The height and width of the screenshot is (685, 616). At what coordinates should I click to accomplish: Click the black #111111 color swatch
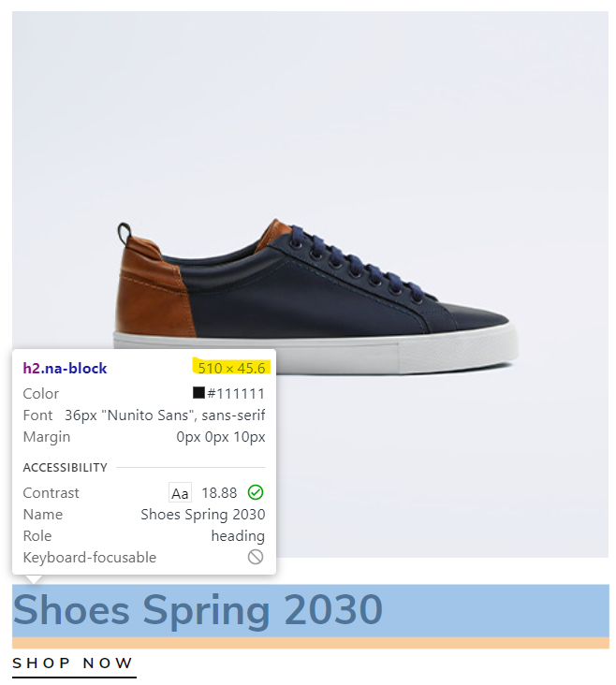pyautogui.click(x=198, y=393)
